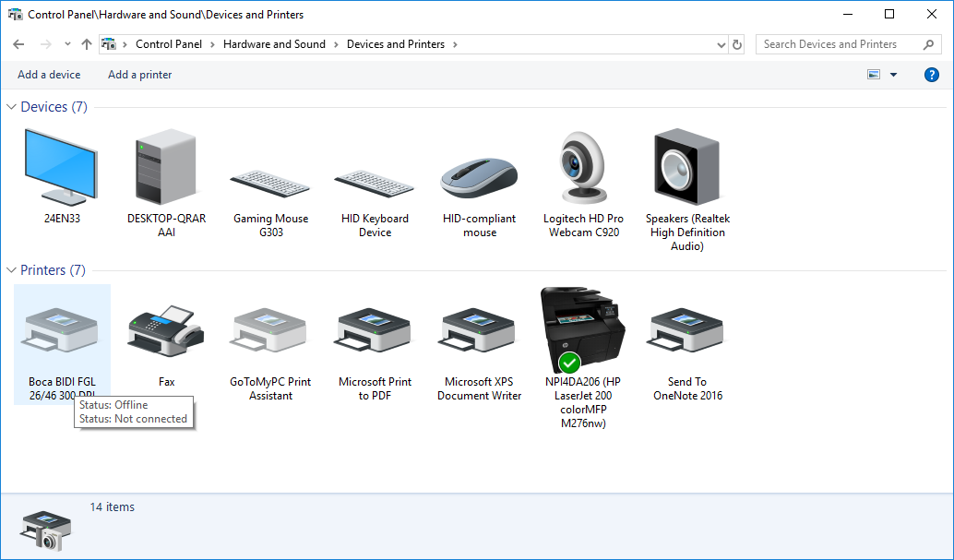Click the Devices and Printers address bar icon
The height and width of the screenshot is (560, 954).
pyautogui.click(x=109, y=44)
